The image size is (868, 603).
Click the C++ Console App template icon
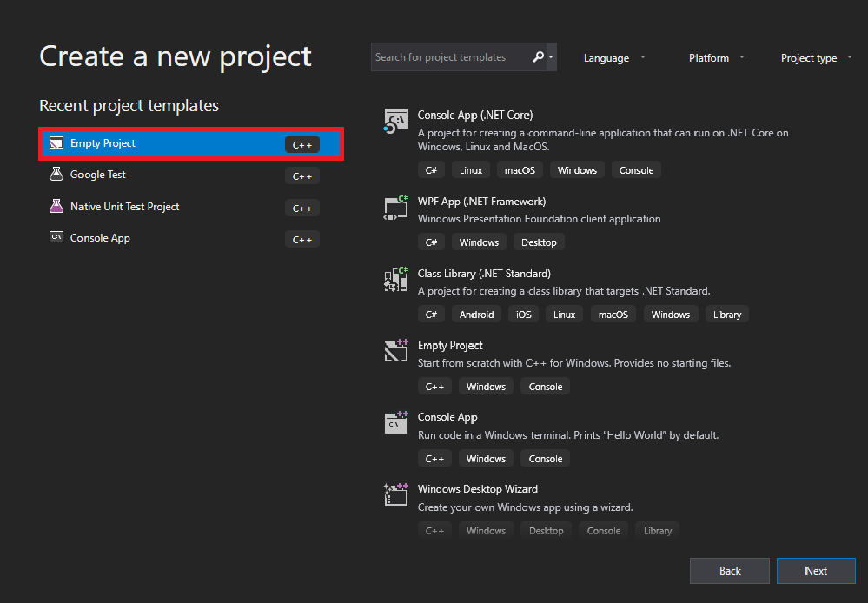(x=395, y=423)
